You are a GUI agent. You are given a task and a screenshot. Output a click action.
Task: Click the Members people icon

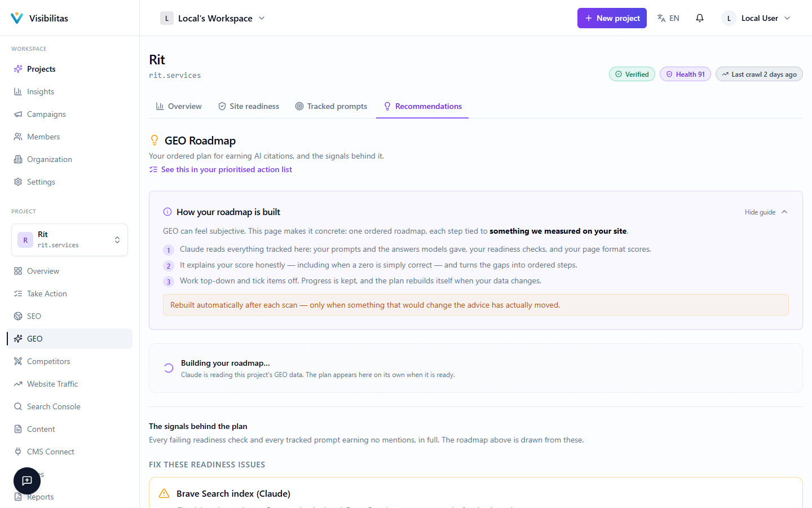18,137
